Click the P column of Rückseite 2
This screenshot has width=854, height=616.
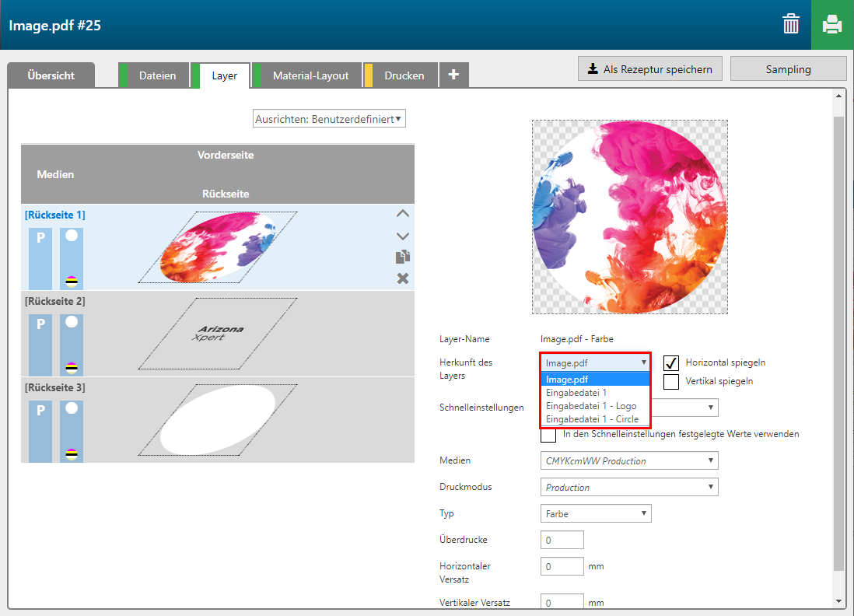40,345
